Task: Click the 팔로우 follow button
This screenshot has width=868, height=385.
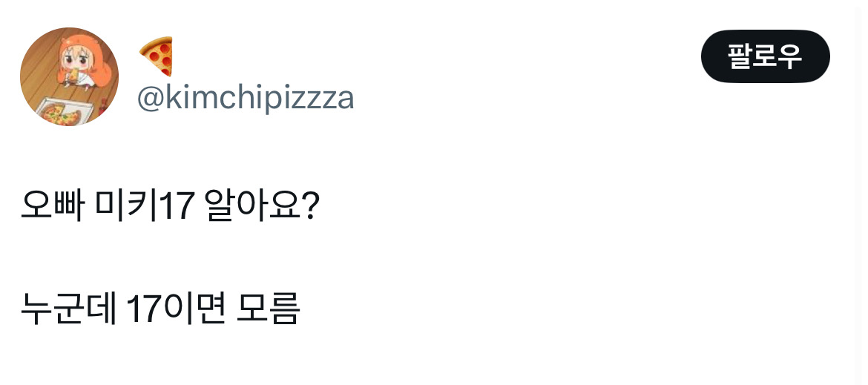Action: pos(765,56)
